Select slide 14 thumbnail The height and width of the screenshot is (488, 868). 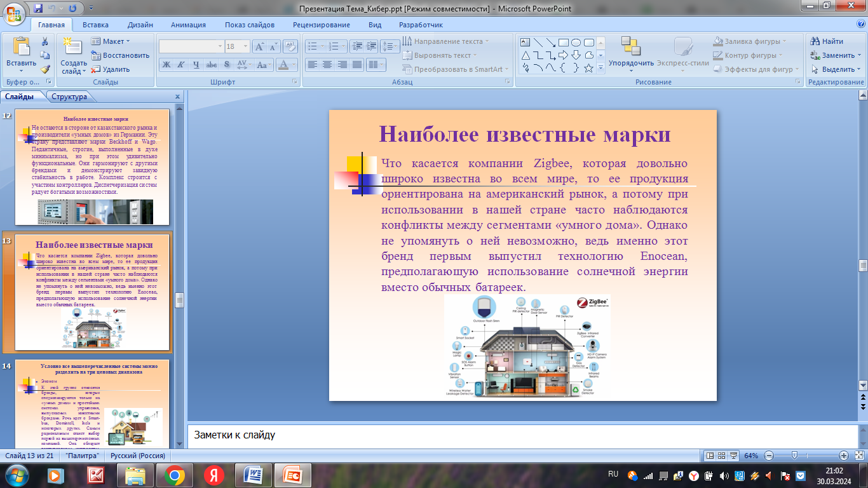92,404
